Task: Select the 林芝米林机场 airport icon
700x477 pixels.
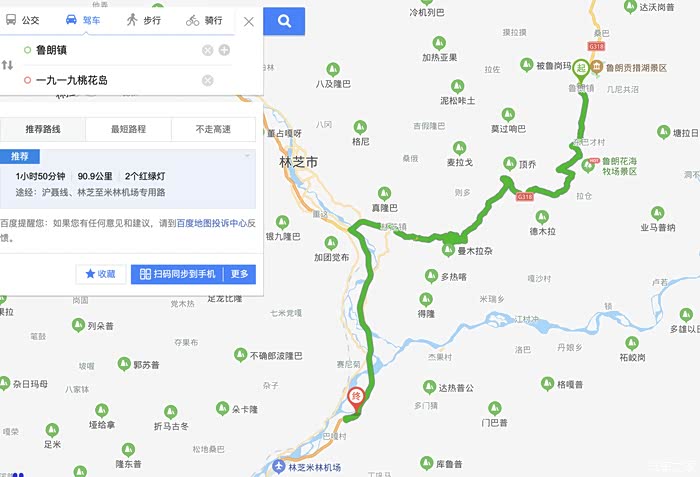Action: 279,467
